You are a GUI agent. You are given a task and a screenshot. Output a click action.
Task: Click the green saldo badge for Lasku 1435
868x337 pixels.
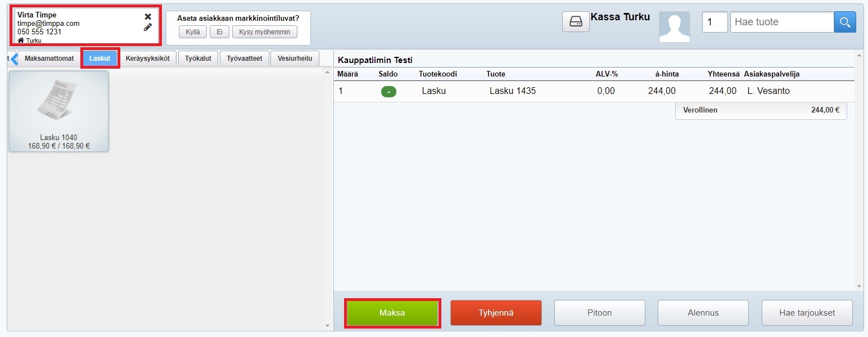click(x=388, y=91)
